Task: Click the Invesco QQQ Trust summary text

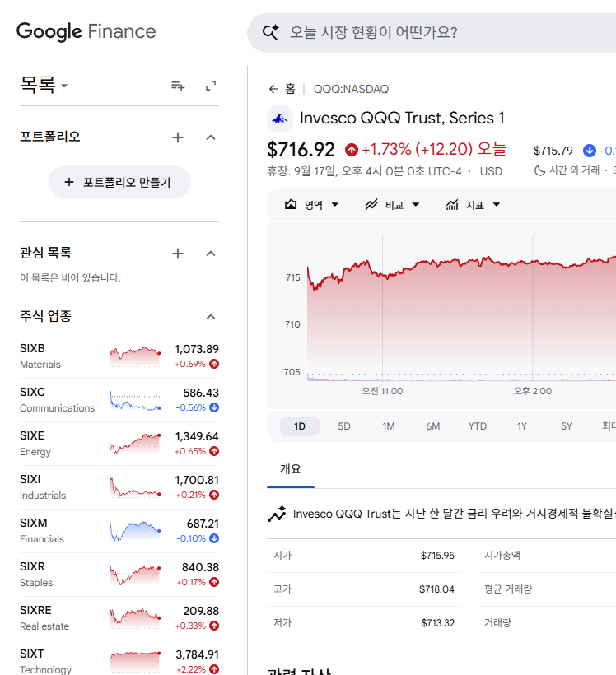Action: [x=454, y=514]
